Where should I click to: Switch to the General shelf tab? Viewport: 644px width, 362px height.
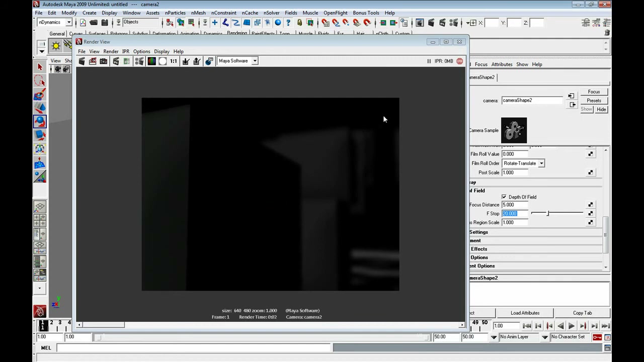(57, 34)
